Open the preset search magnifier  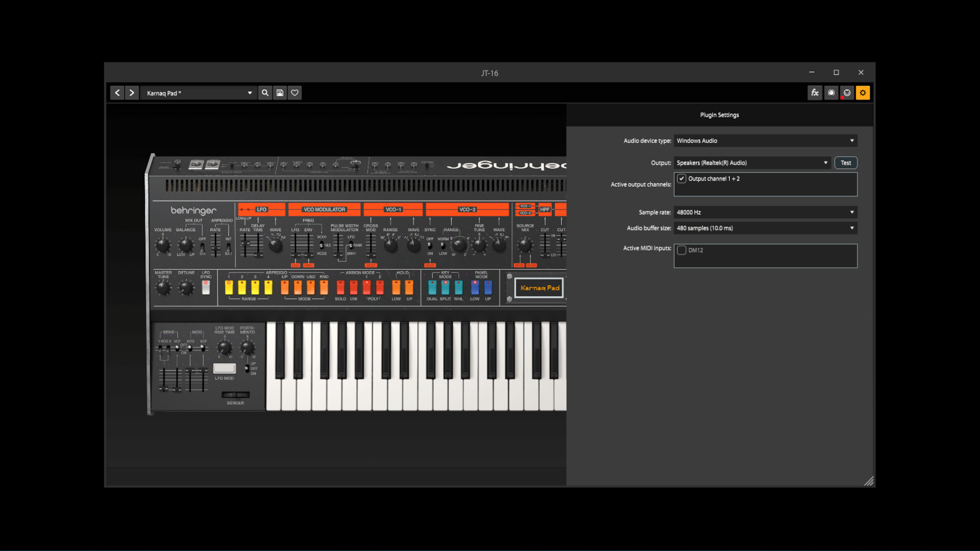[265, 93]
